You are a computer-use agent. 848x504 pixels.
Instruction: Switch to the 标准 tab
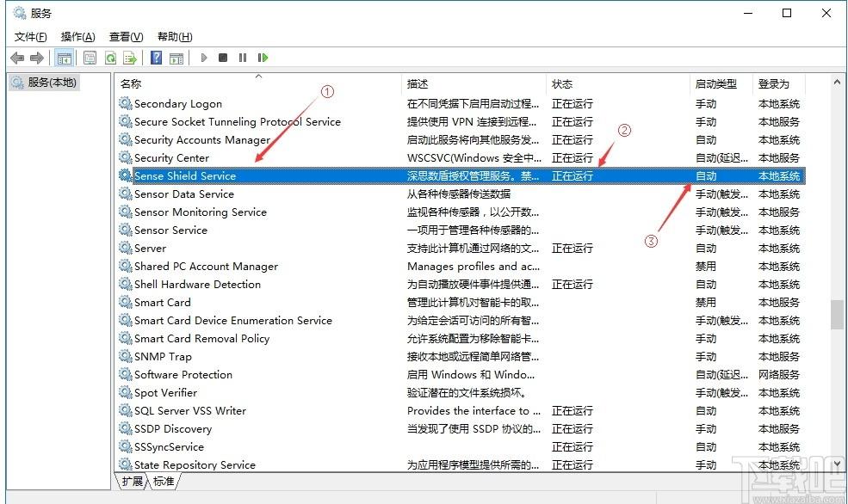click(164, 481)
